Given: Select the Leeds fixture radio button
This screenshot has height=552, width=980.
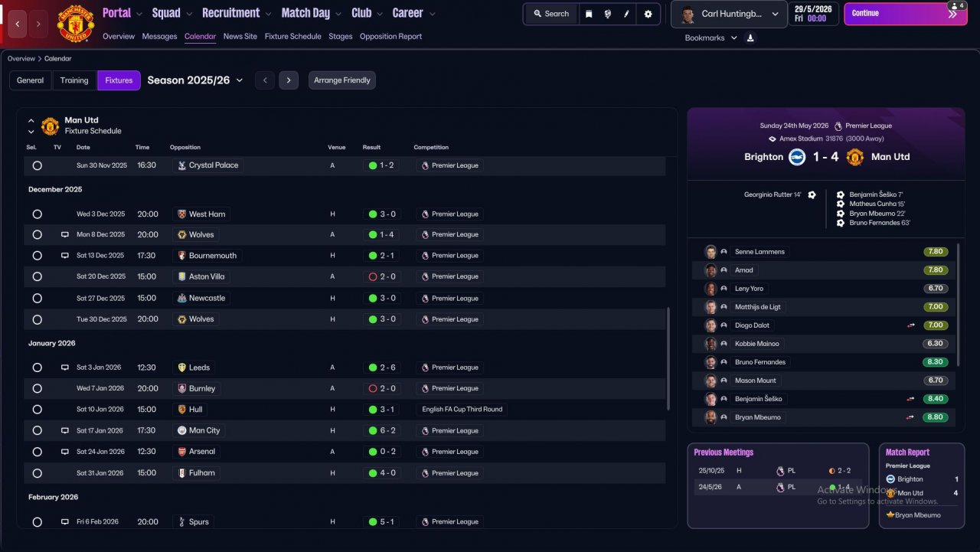Looking at the screenshot, I should coord(37,367).
